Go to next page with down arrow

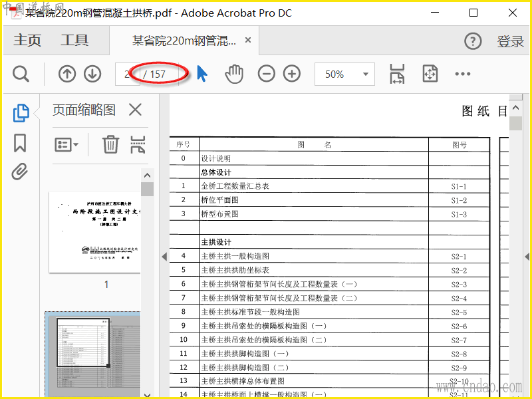coord(92,74)
